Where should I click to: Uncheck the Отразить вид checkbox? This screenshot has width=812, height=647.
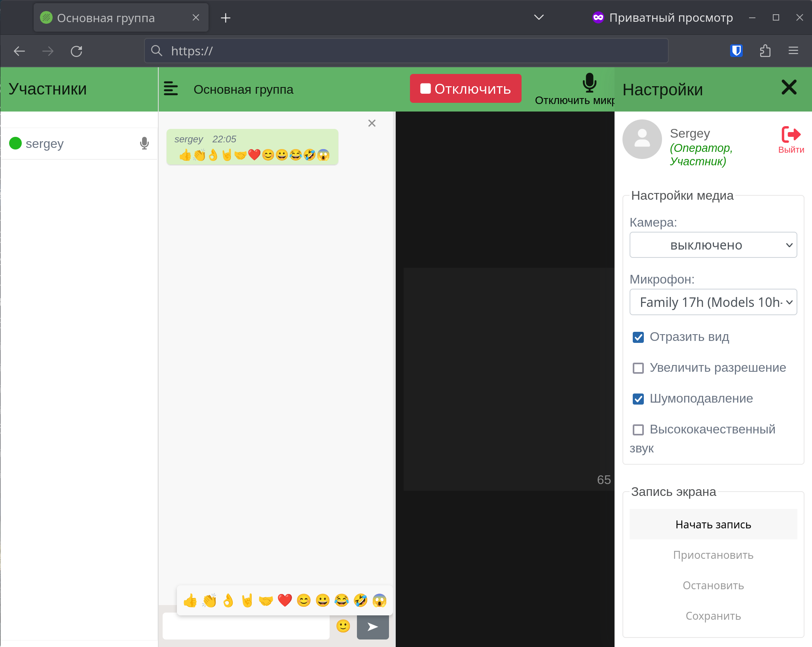click(638, 337)
